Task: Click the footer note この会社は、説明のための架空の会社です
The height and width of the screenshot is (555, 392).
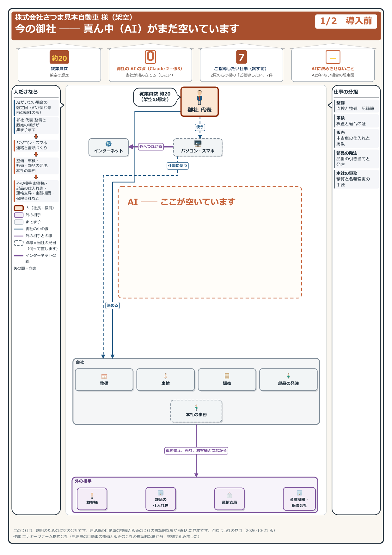Action: (144, 530)
